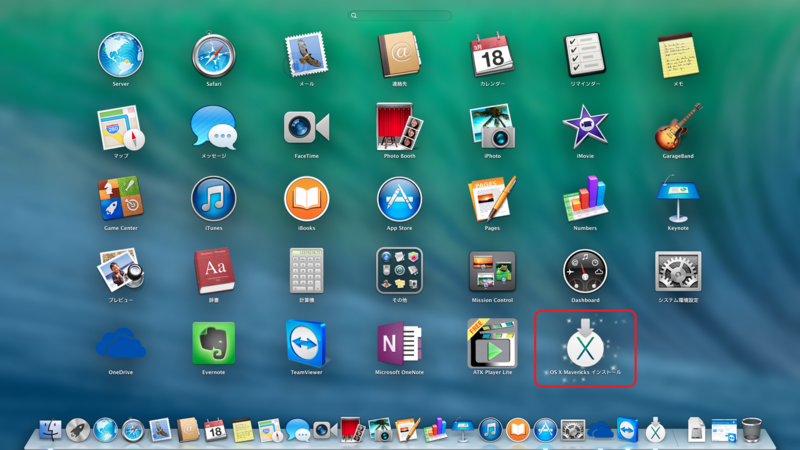Launch Safari from the Launchpad grid
Viewport: 800px width, 450px height.
click(x=214, y=55)
